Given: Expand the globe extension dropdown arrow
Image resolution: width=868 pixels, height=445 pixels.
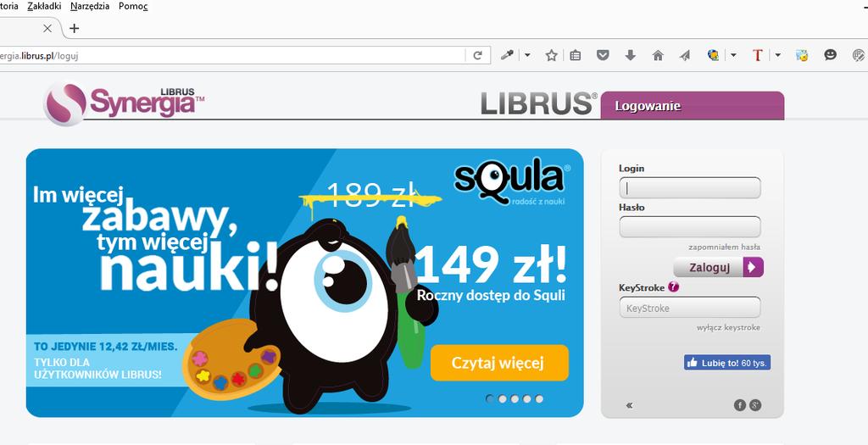Looking at the screenshot, I should tap(733, 55).
